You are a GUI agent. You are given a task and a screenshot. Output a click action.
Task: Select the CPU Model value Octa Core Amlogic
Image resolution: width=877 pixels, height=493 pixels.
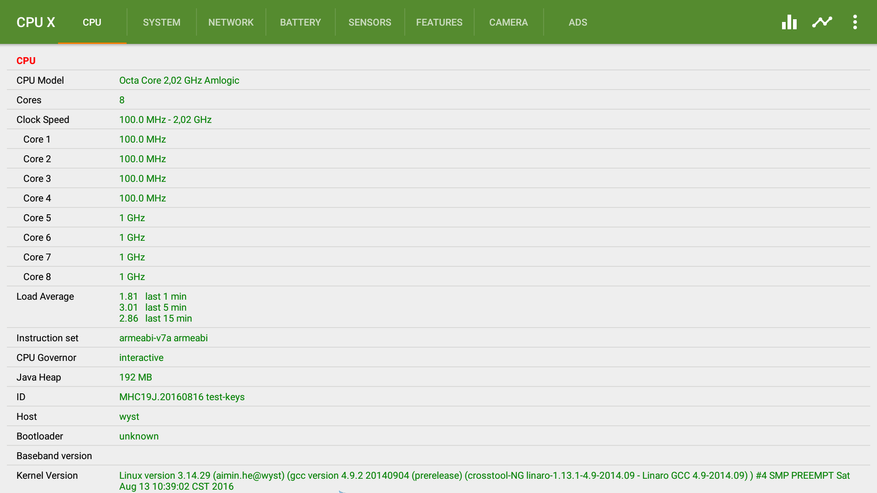179,80
